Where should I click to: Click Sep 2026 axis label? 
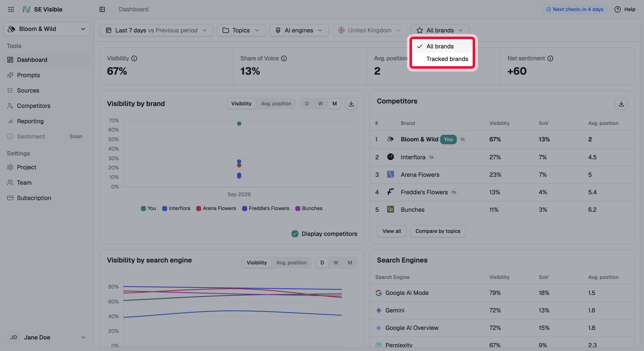click(x=239, y=194)
